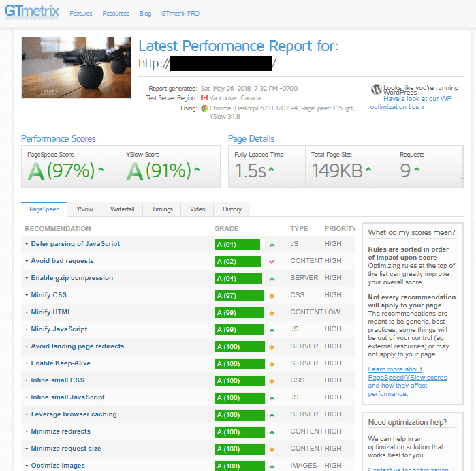Click orange diamond for Minify CSS

(272, 296)
